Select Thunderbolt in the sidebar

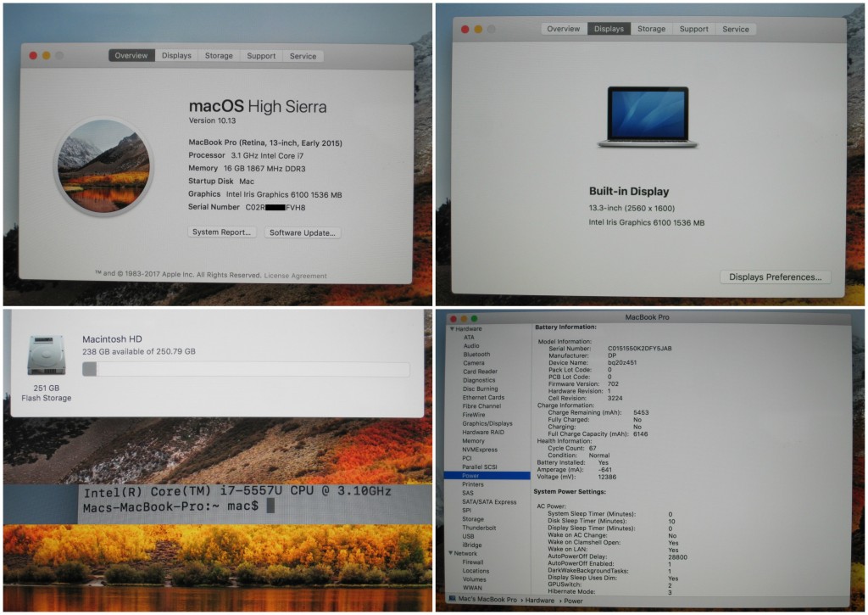479,528
